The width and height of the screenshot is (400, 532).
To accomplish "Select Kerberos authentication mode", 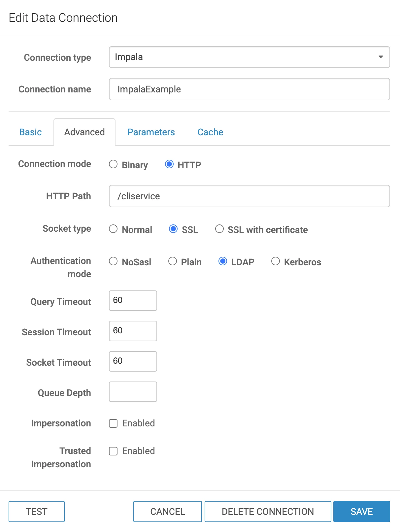I will 276,261.
